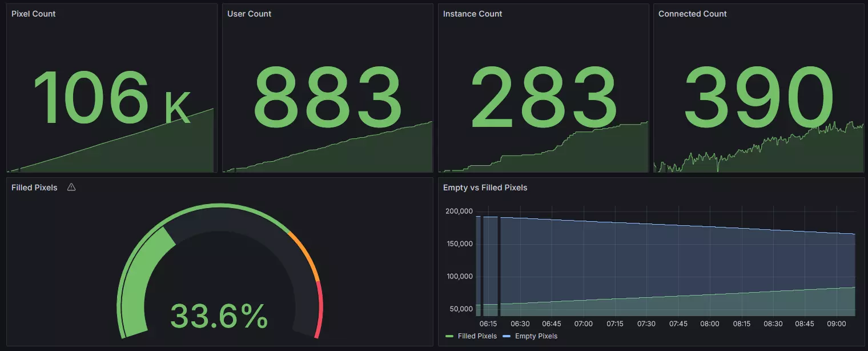868x351 pixels.
Task: Open the Connected Count panel title
Action: click(x=693, y=14)
